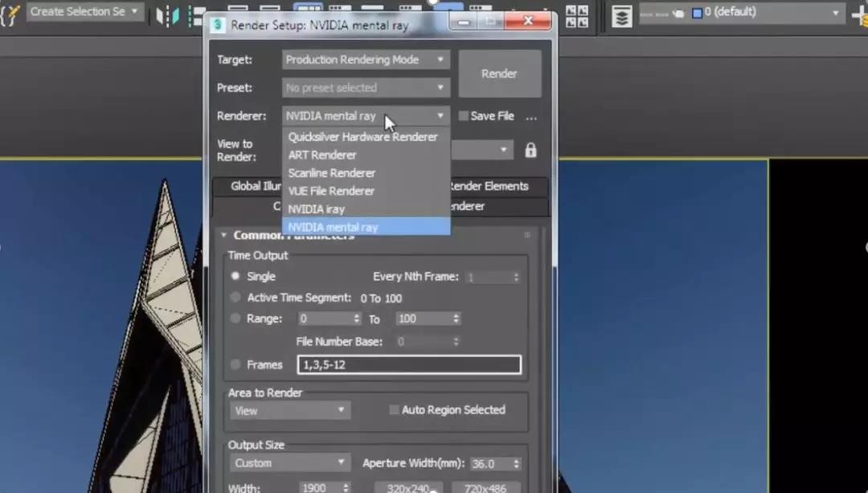Choose VUE File Renderer from the list
868x493 pixels.
[366, 191]
